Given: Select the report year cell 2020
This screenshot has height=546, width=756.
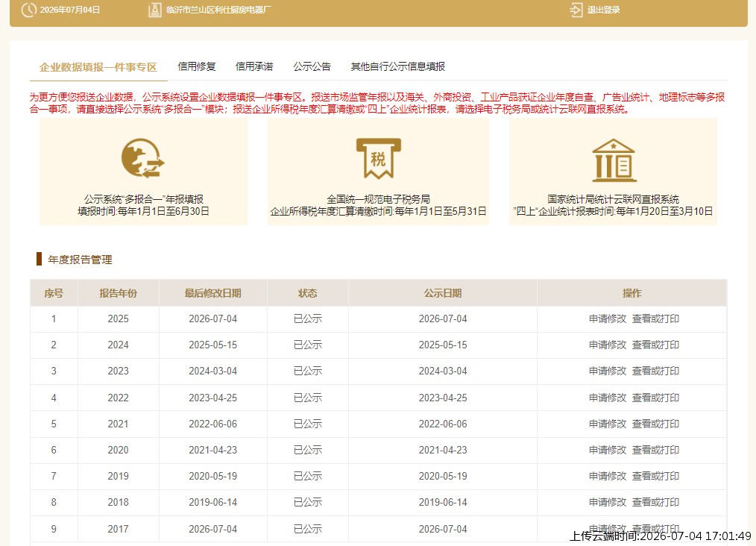Looking at the screenshot, I should (118, 450).
